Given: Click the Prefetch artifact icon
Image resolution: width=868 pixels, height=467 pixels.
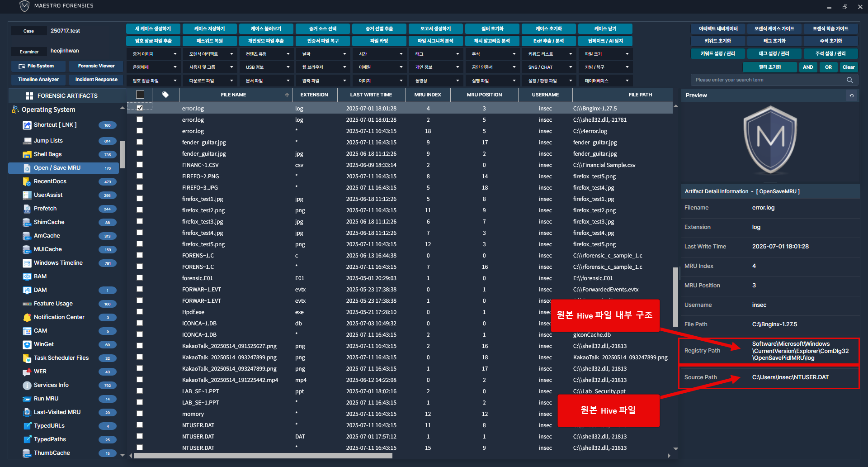Looking at the screenshot, I should pos(27,209).
